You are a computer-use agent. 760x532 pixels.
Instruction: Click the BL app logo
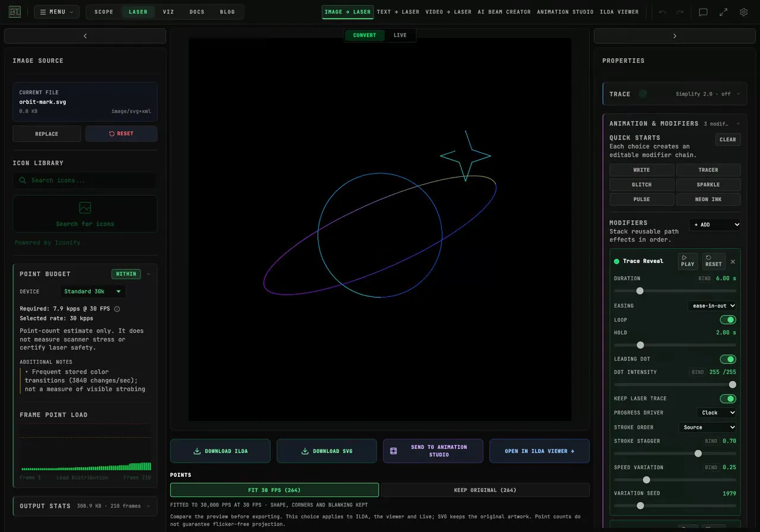click(x=15, y=12)
